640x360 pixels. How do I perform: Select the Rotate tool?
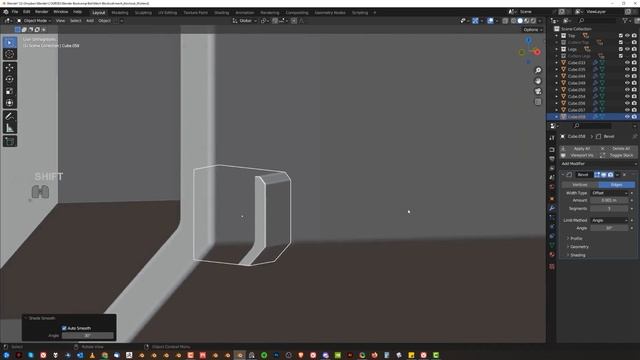click(x=10, y=79)
